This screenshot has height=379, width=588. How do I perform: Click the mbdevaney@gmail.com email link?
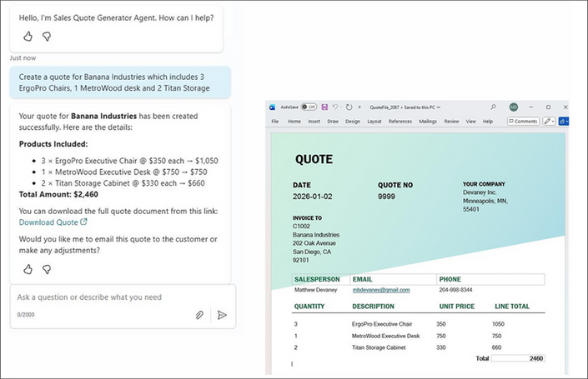(381, 290)
